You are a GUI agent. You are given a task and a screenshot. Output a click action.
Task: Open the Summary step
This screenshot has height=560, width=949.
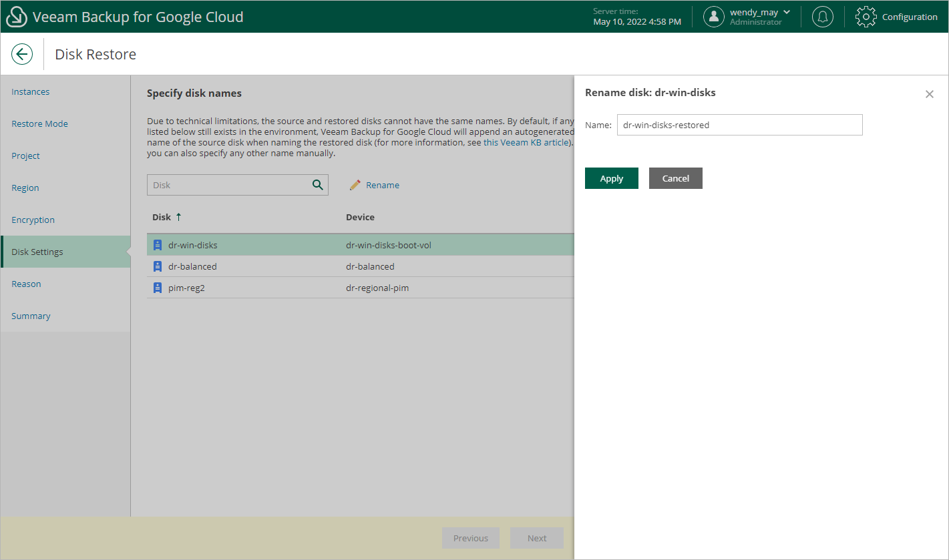(31, 316)
